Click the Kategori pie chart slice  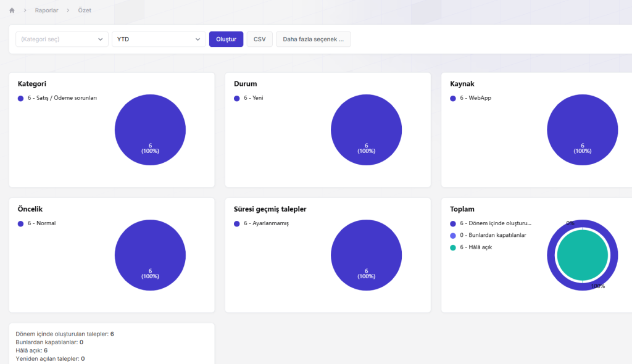(x=150, y=130)
